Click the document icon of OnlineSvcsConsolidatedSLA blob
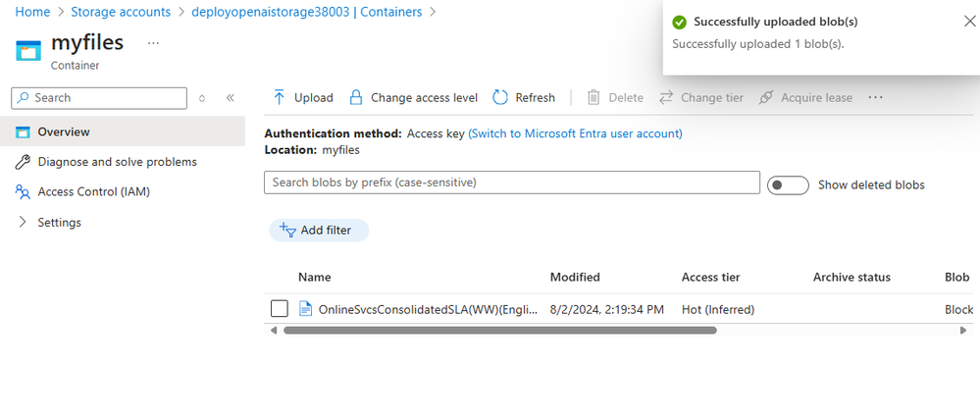 (x=306, y=309)
